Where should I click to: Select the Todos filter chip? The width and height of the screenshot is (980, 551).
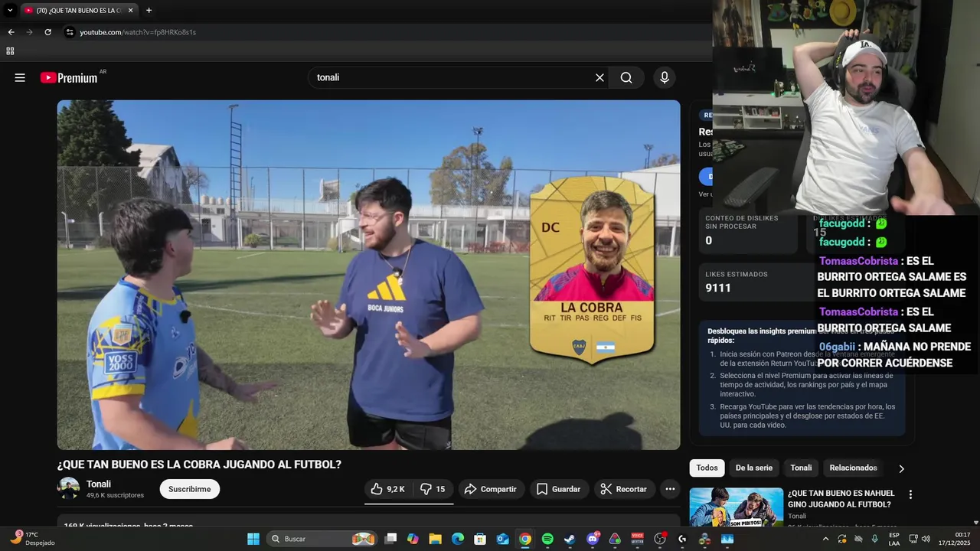707,468
